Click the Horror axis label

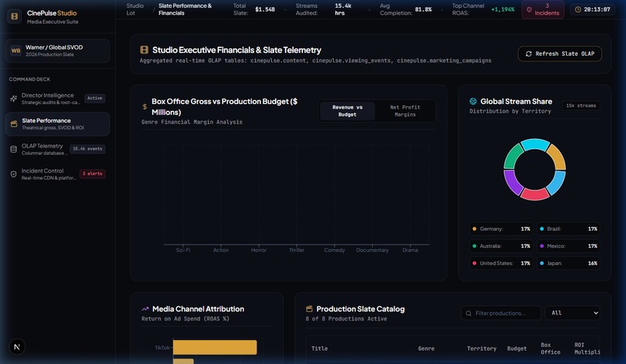(259, 250)
